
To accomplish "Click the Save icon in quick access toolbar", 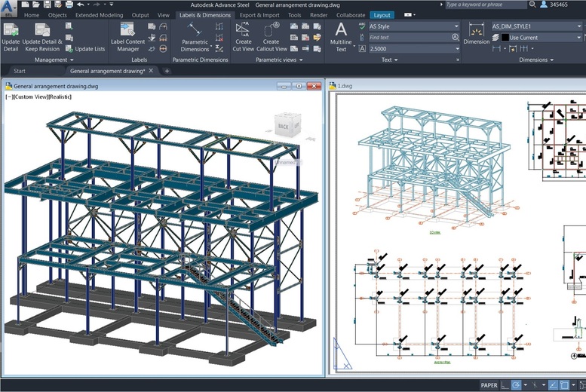I will coord(47,5).
